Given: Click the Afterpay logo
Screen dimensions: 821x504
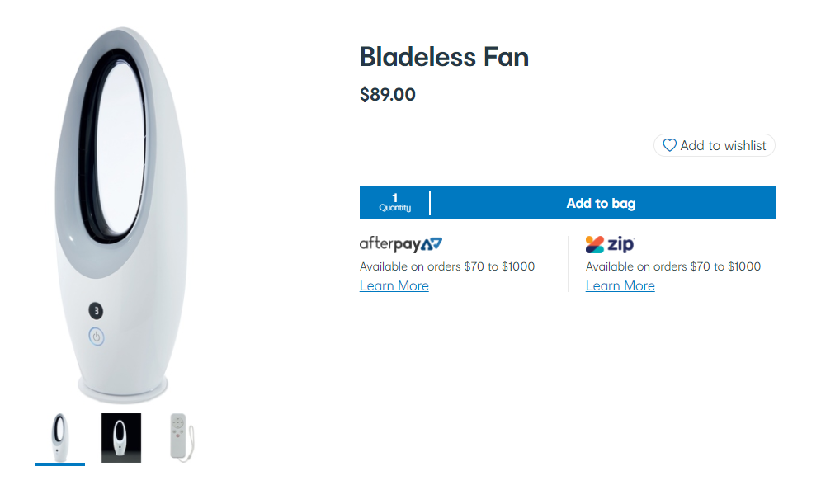Looking at the screenshot, I should coord(400,243).
